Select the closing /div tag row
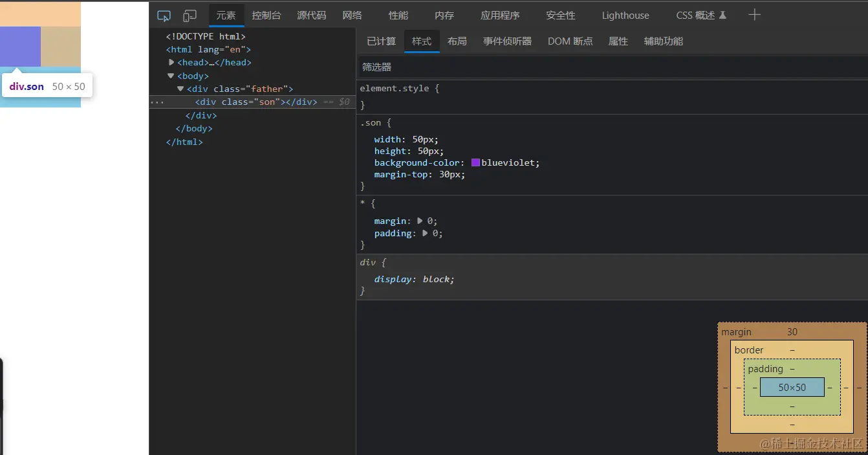868x455 pixels. [x=201, y=115]
